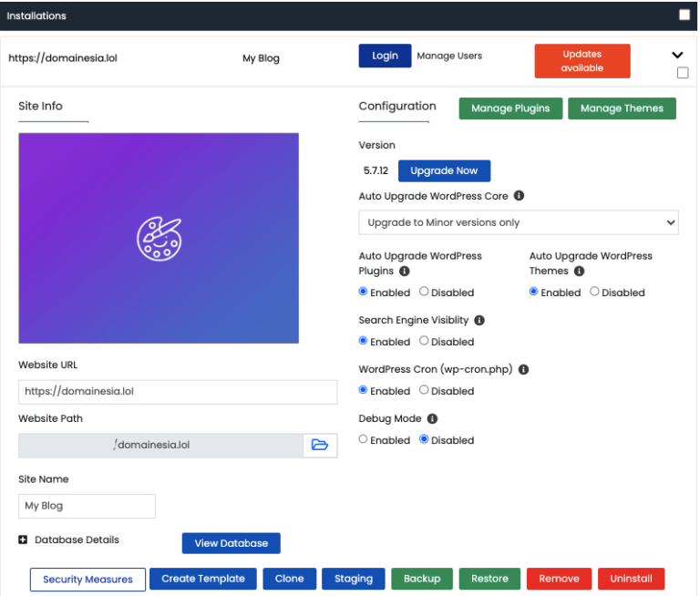Click the Staging button

[x=353, y=579]
